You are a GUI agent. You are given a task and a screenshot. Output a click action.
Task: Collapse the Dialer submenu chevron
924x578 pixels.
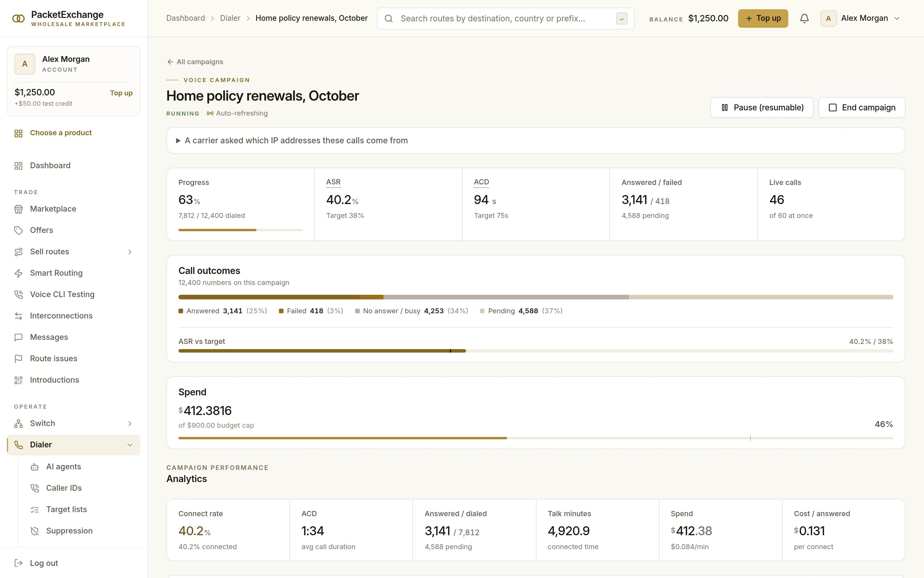130,445
